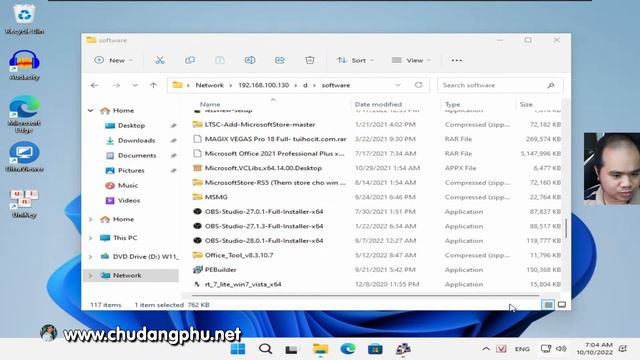640x360 pixels.
Task: Select Documents in navigation pane
Action: pyautogui.click(x=137, y=156)
